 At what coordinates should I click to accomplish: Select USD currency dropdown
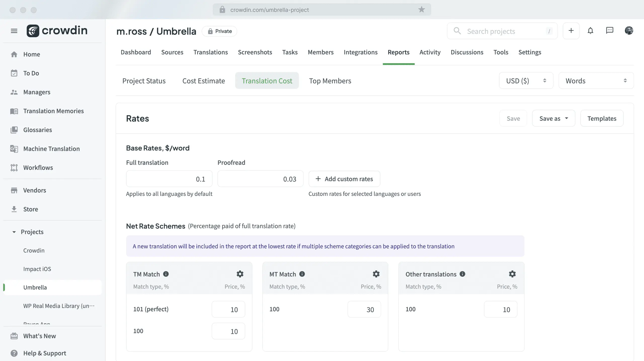click(526, 81)
